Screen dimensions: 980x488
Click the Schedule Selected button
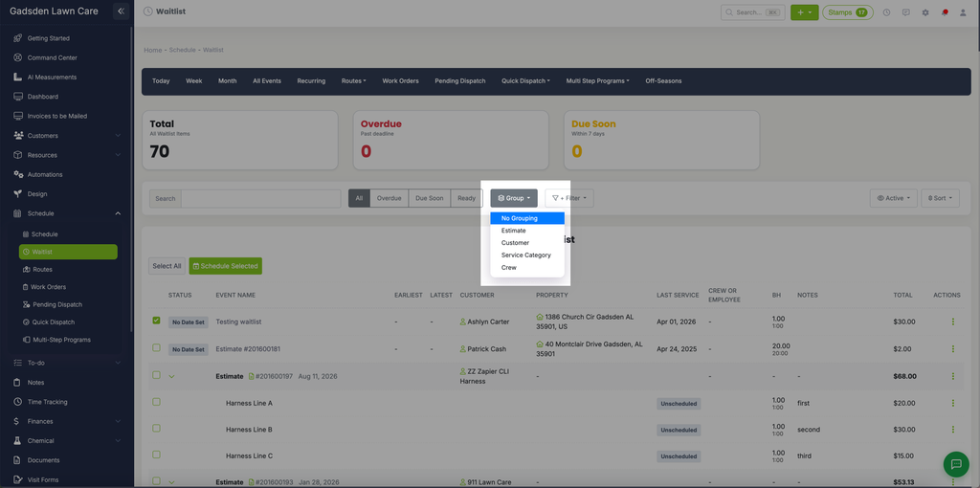pos(226,266)
